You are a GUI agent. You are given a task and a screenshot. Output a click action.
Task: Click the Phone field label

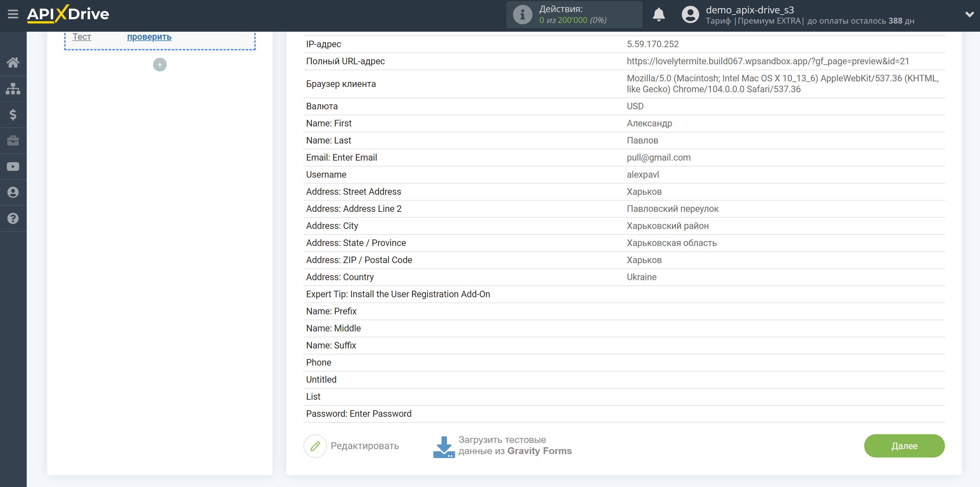click(x=318, y=362)
